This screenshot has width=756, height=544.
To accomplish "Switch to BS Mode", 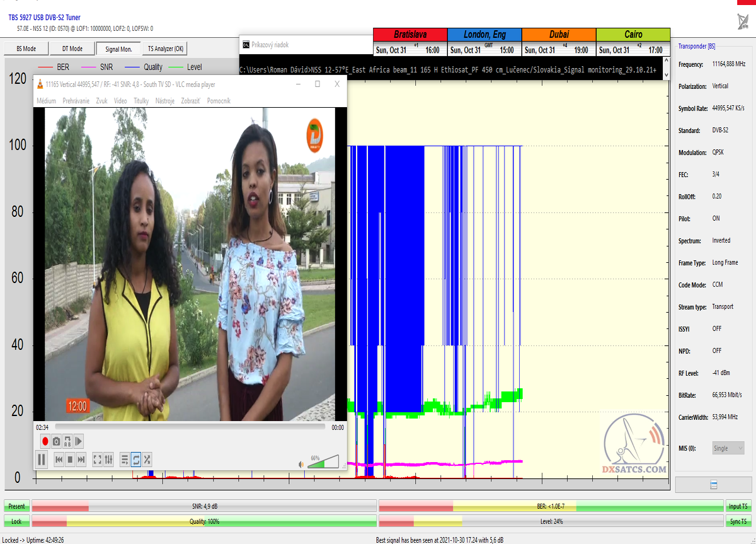I will (x=26, y=49).
